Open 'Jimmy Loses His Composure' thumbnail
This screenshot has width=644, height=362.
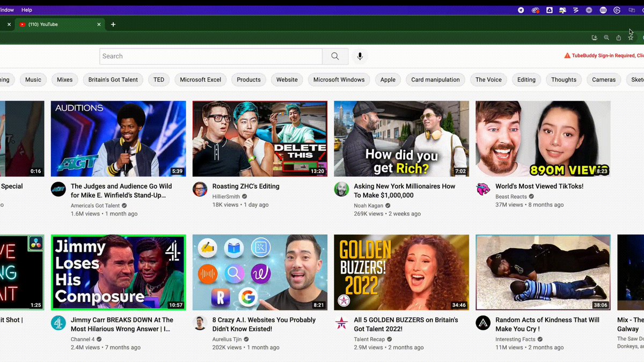[119, 272]
